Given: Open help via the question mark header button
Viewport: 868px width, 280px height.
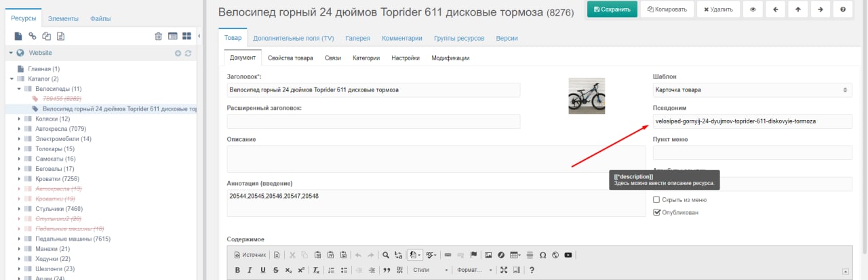Looking at the screenshot, I should [842, 9].
